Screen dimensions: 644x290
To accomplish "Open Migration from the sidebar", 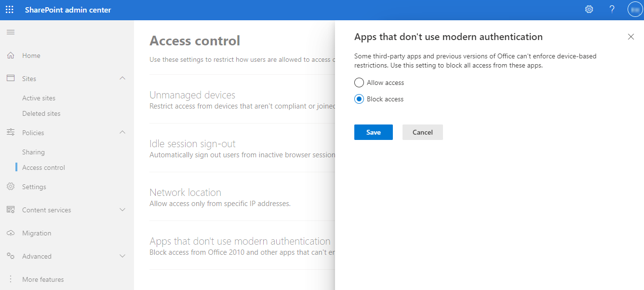I will (x=36, y=233).
